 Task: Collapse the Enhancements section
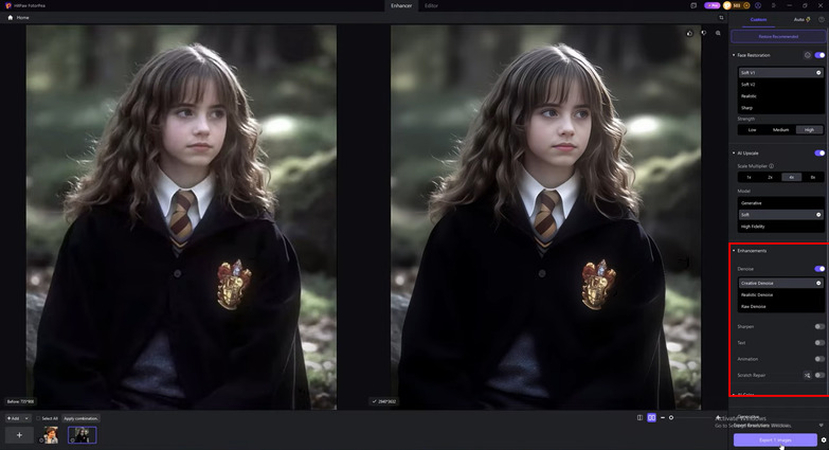coord(734,251)
